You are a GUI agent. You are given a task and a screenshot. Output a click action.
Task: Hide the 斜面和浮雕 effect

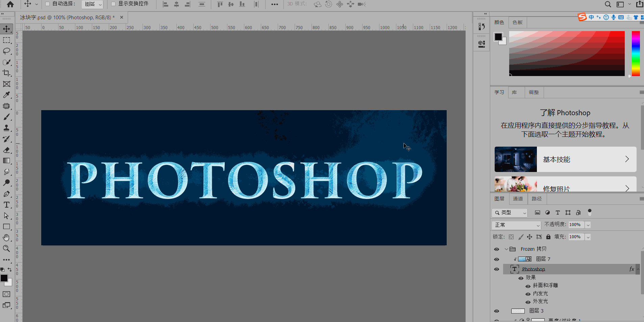pyautogui.click(x=528, y=286)
